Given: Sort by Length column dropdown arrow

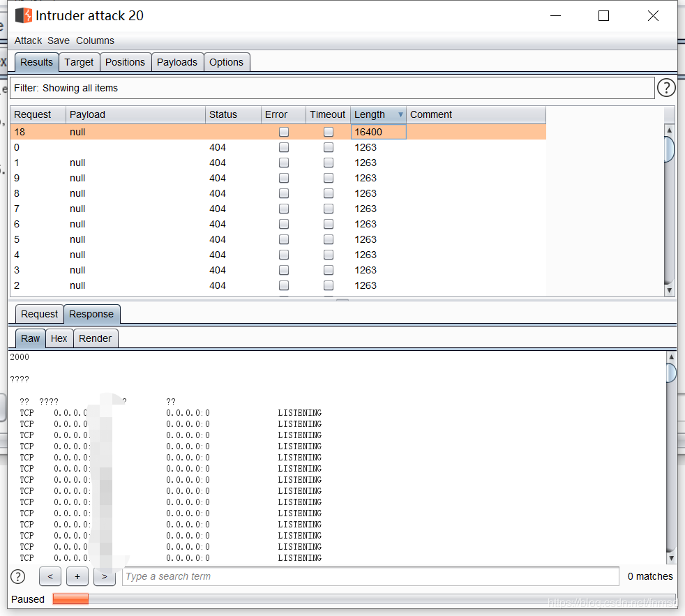Looking at the screenshot, I should click(x=400, y=114).
